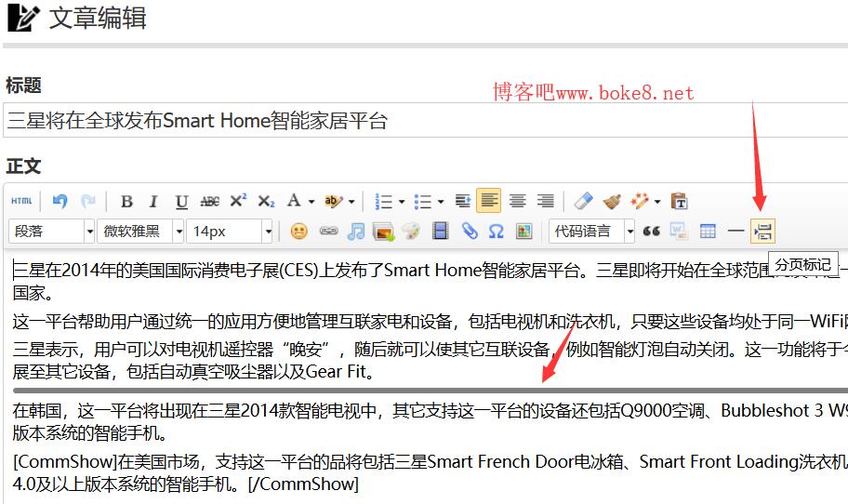848x504 pixels.
Task: Insert a music audio file
Action: click(356, 232)
